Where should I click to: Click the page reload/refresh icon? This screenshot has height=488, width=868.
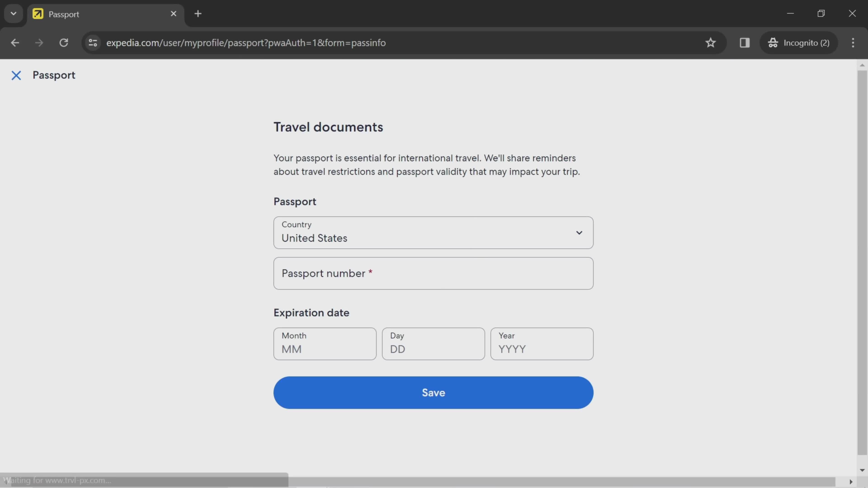point(63,42)
